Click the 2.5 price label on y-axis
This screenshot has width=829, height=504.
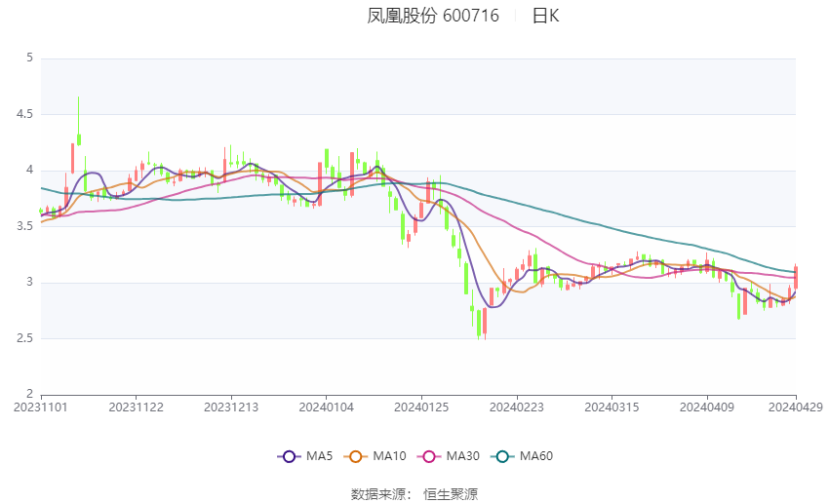click(26, 338)
